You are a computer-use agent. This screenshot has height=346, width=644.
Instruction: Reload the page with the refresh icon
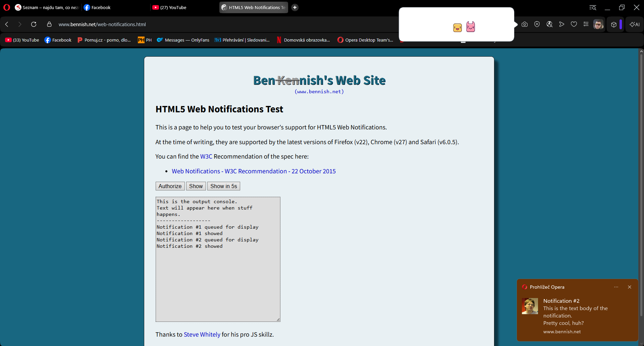click(x=34, y=24)
